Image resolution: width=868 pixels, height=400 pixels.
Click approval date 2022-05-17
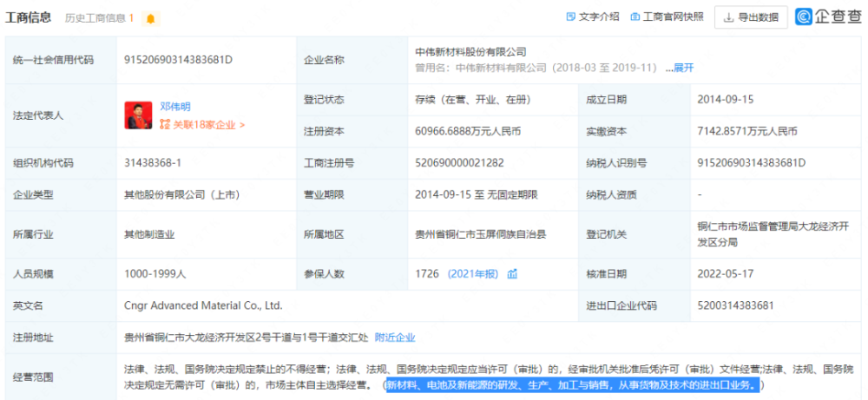point(726,273)
